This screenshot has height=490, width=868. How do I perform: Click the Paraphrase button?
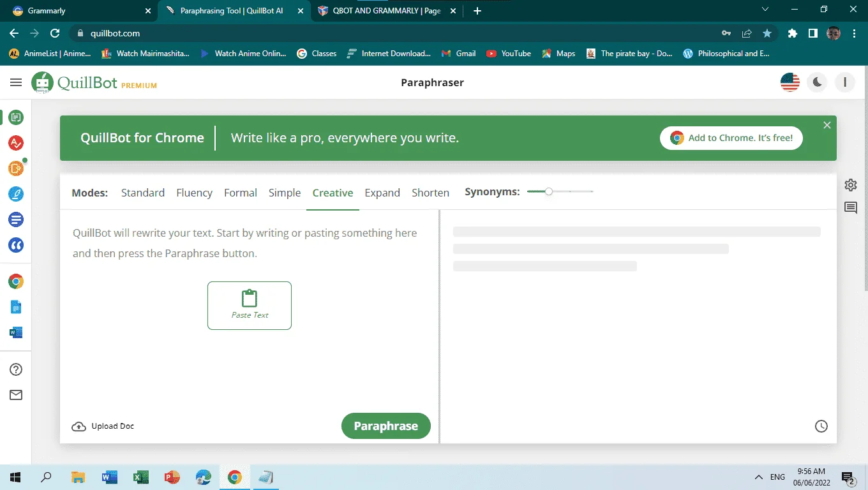[386, 426]
